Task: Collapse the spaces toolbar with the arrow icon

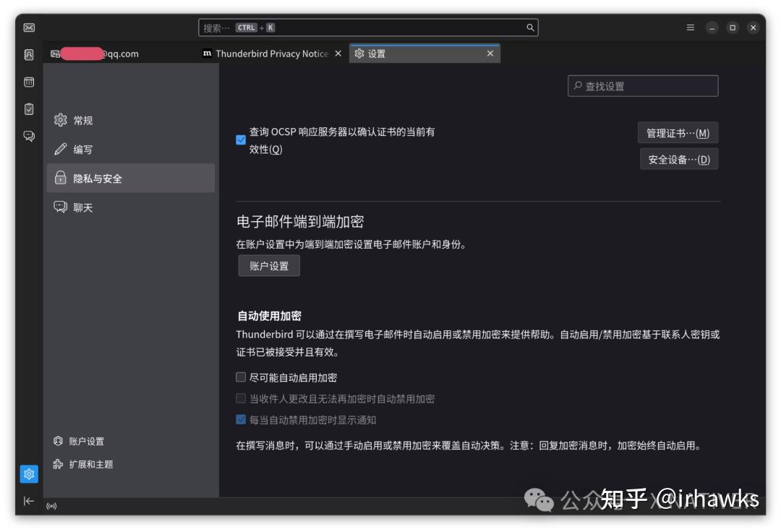Action: (x=28, y=500)
